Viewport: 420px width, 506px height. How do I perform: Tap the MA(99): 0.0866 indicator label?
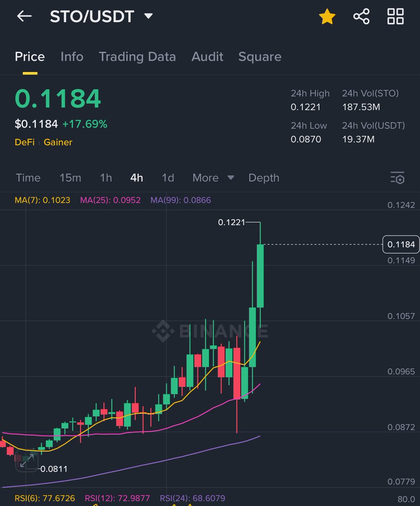[181, 200]
